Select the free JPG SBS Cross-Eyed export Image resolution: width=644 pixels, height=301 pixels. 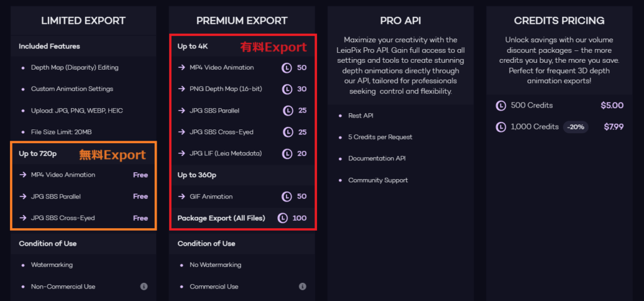(84, 218)
